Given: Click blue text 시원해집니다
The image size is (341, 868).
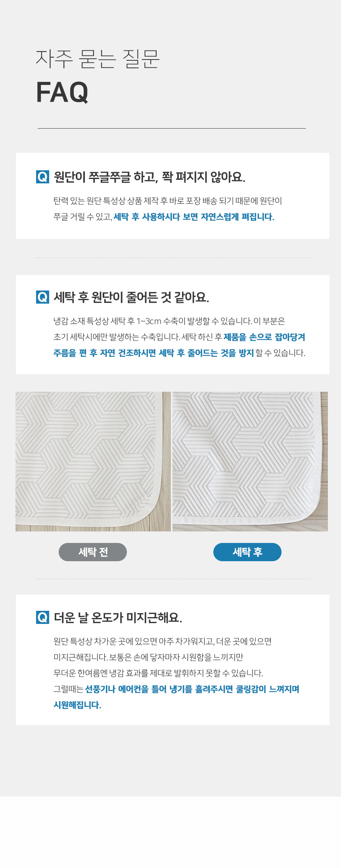Looking at the screenshot, I should tap(77, 705).
